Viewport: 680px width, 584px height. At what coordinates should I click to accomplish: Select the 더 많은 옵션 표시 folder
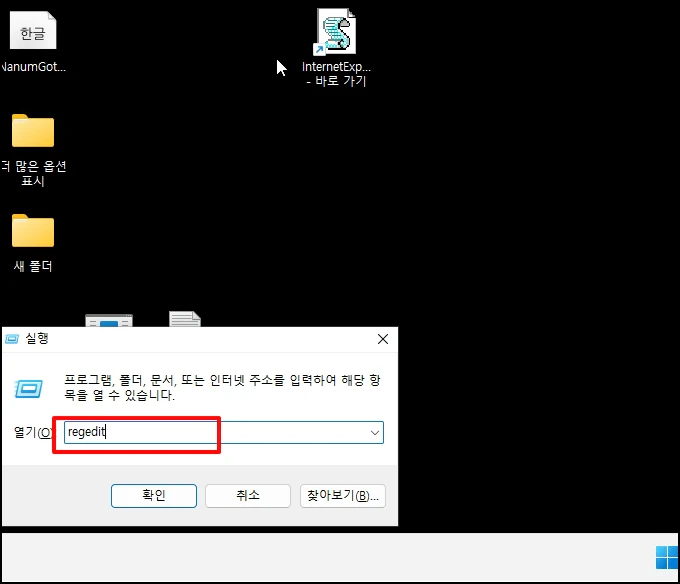(33, 131)
